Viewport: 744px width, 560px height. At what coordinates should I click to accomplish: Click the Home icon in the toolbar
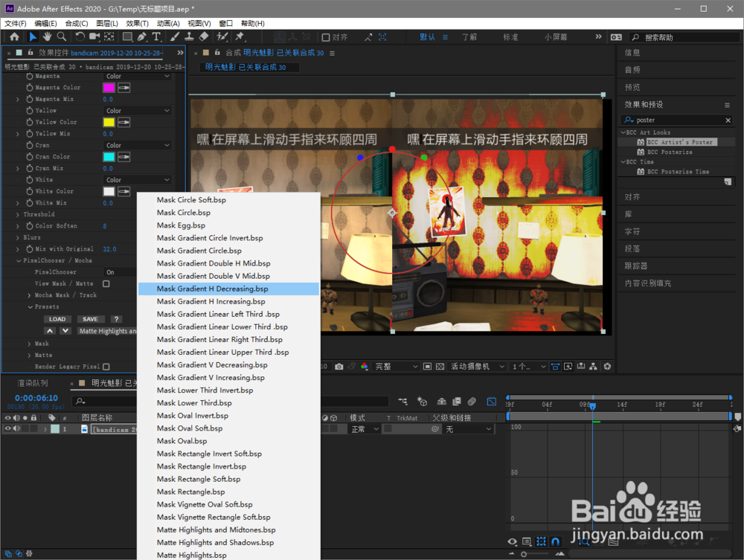click(x=14, y=36)
